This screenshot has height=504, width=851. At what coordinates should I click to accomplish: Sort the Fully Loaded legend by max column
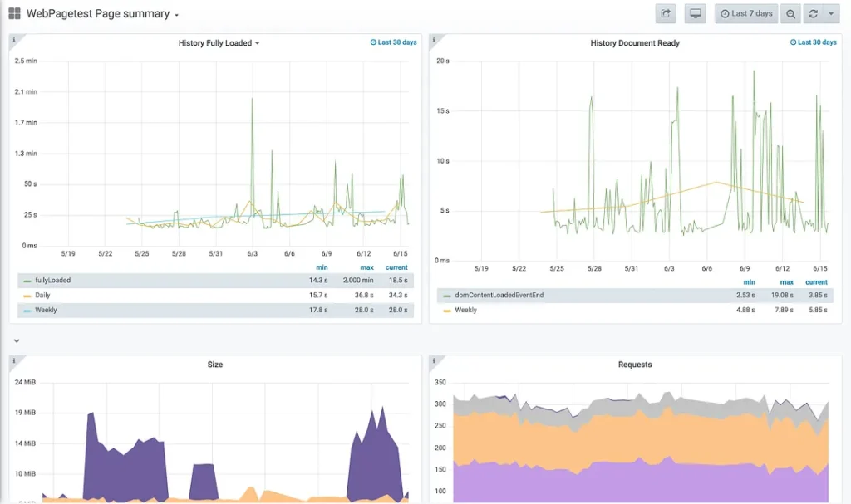pyautogui.click(x=366, y=267)
